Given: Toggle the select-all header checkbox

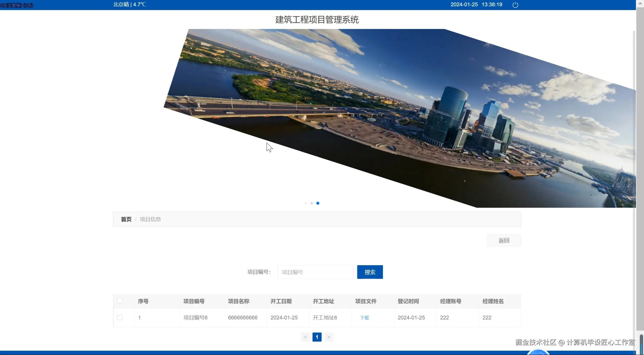Looking at the screenshot, I should [x=120, y=300].
